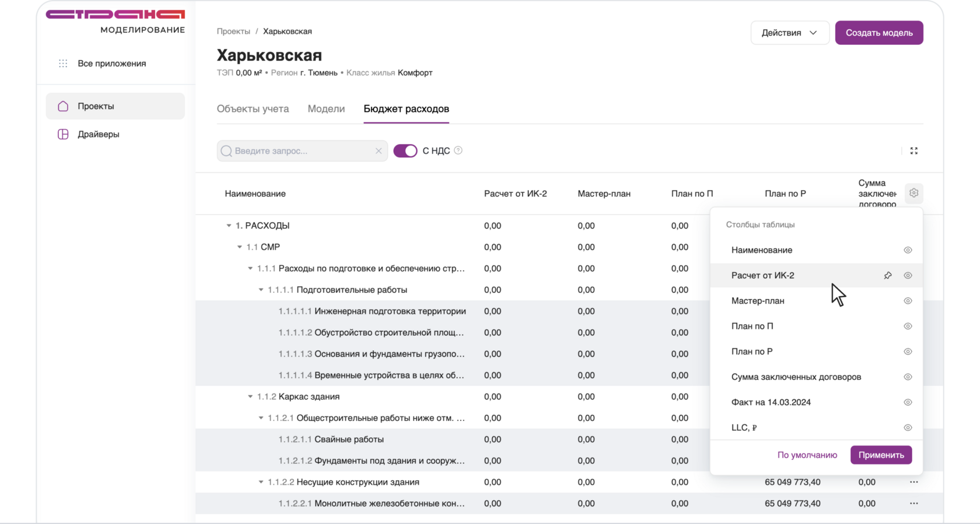Toggle the С НДС switch

click(405, 151)
